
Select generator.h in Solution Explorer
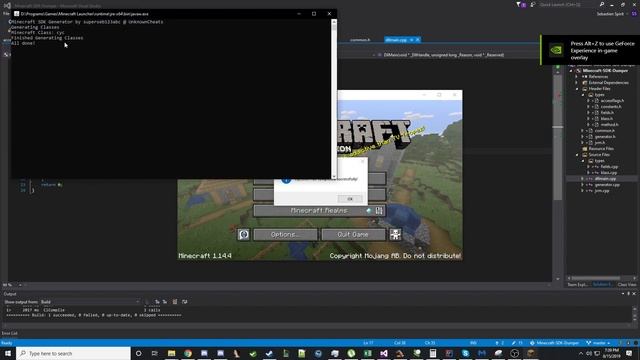tap(605, 136)
